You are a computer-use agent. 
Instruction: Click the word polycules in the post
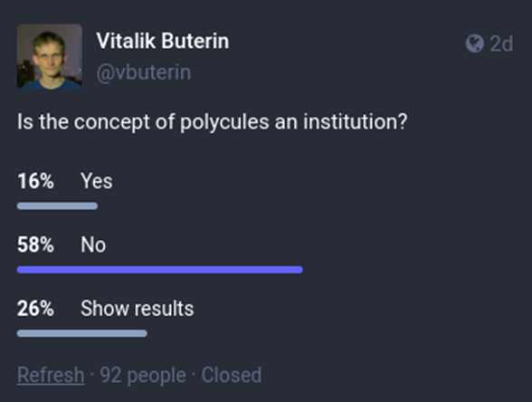pyautogui.click(x=224, y=122)
